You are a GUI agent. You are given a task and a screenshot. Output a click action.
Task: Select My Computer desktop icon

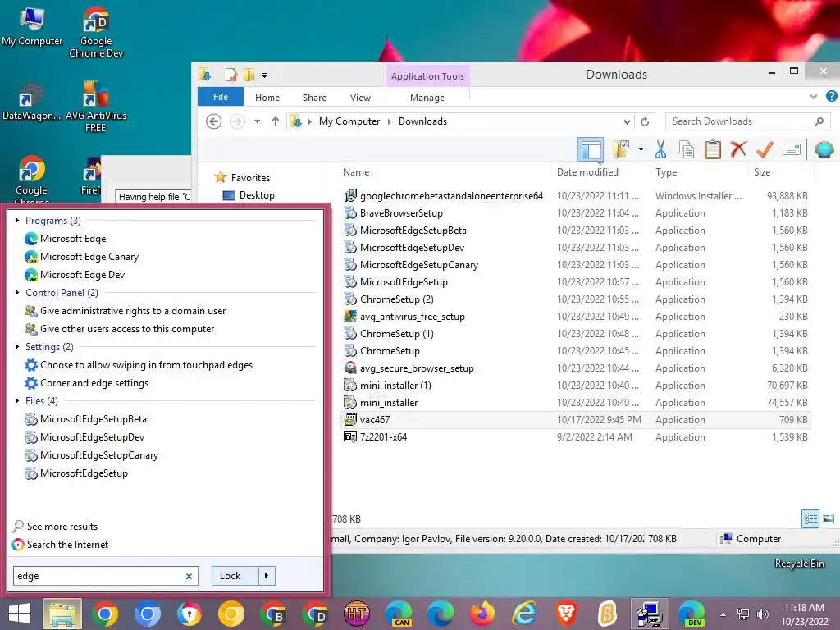pos(32,27)
